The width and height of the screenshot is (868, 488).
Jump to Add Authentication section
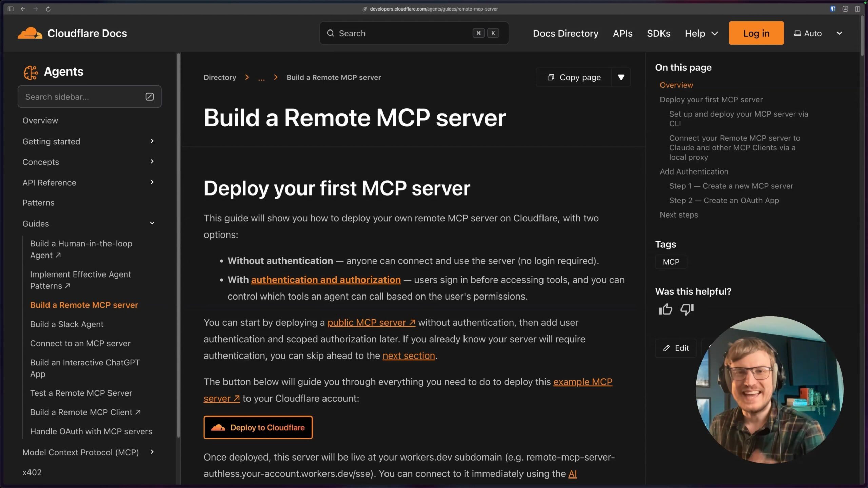694,172
